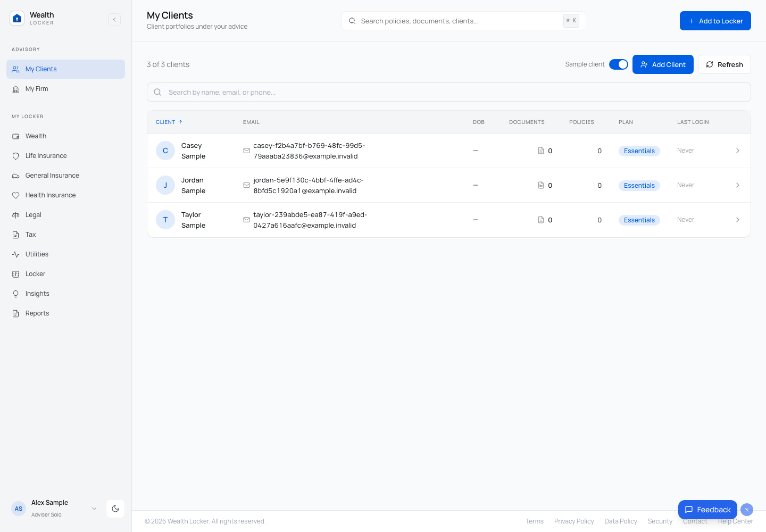Viewport: 766px width, 532px height.
Task: Click the documents icon in Casey Sample's row
Action: [x=541, y=151]
